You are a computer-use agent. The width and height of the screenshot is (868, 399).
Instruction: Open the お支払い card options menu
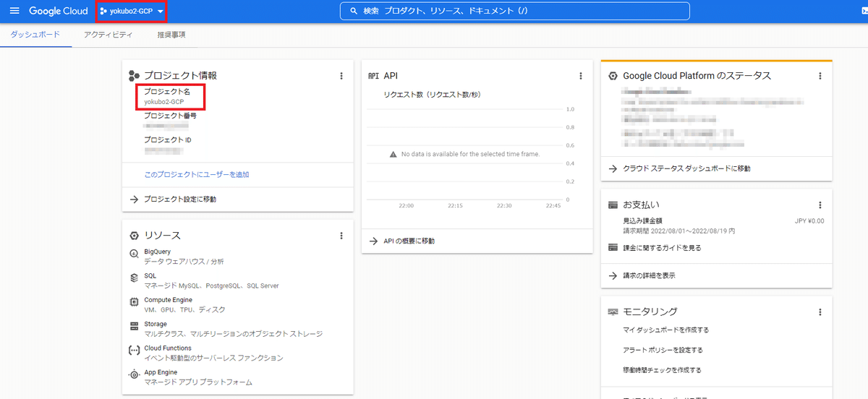pos(820,205)
